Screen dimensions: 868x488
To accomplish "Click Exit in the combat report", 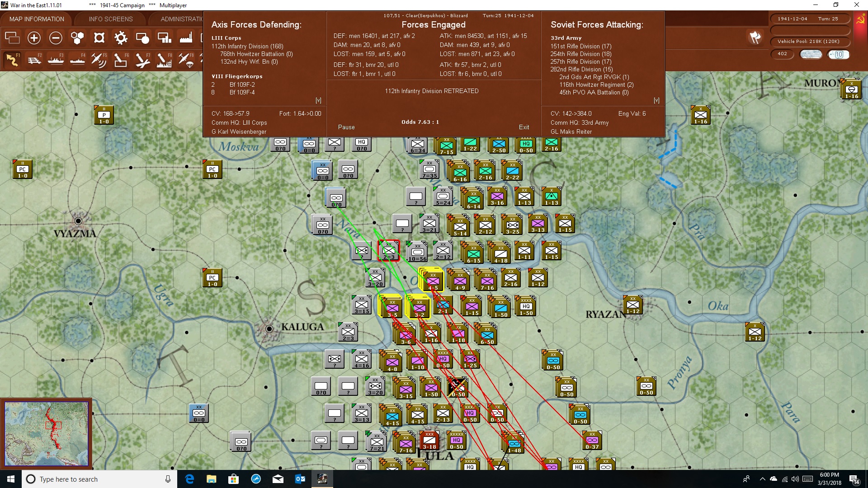I will pos(524,127).
